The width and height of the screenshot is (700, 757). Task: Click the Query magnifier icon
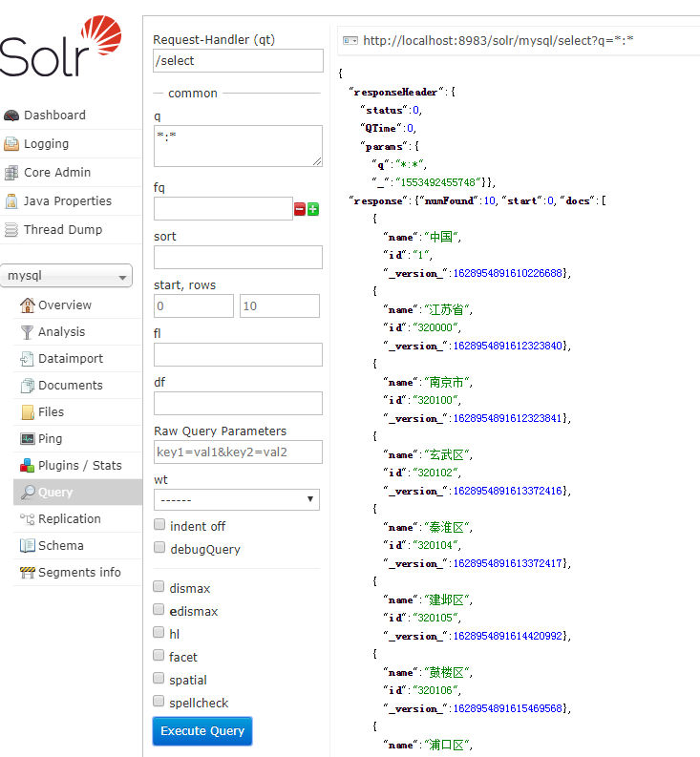click(28, 492)
